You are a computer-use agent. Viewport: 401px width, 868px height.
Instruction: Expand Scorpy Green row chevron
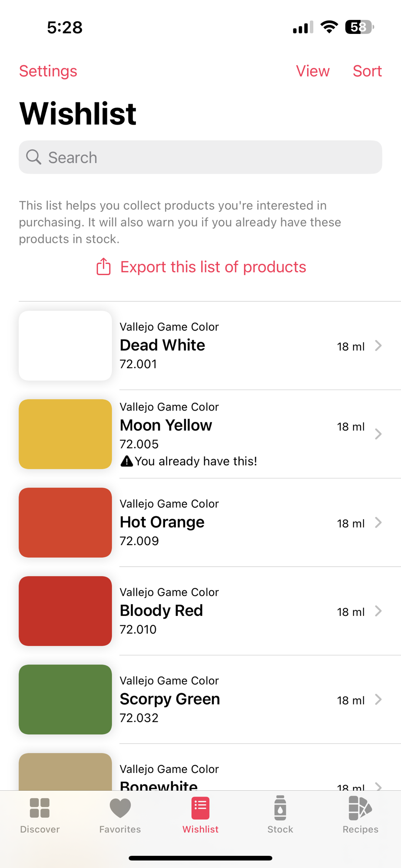(x=378, y=700)
